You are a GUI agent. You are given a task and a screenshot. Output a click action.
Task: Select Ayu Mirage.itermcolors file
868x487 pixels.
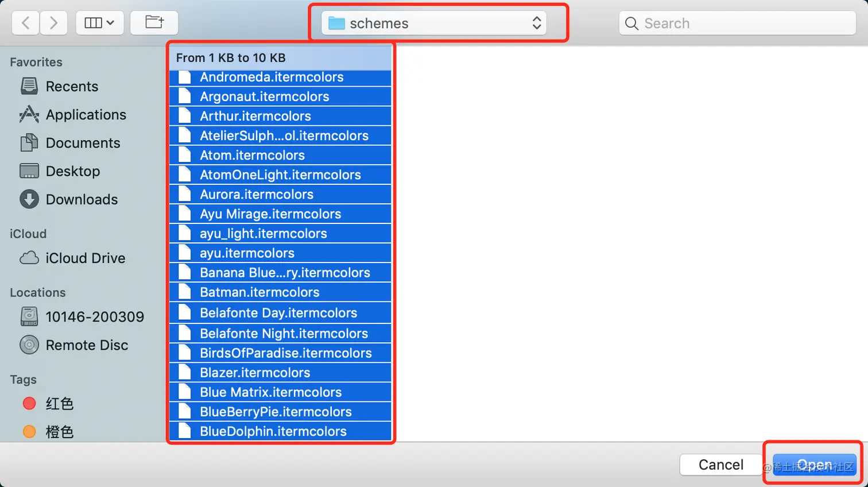click(280, 214)
